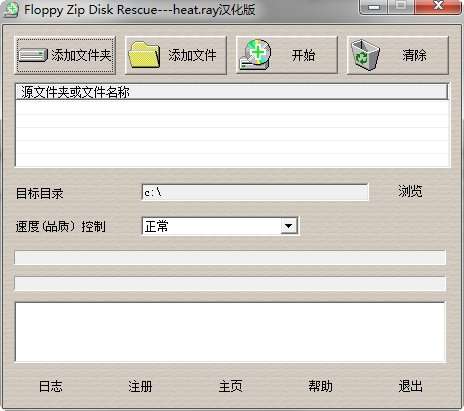
Task: Open the 日志 log
Action: tap(51, 386)
